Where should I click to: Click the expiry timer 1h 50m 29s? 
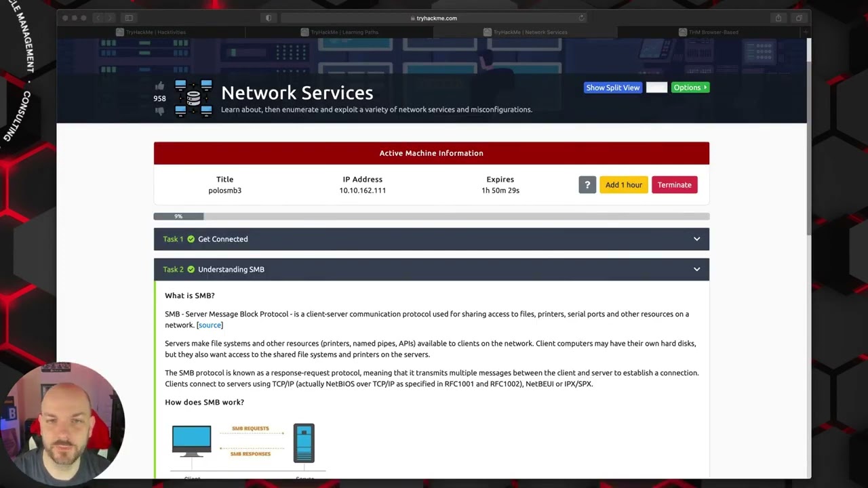(x=500, y=190)
